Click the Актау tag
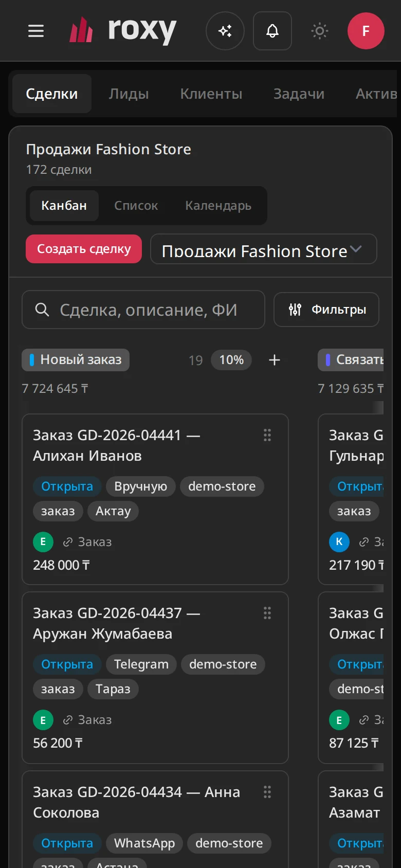 [113, 511]
